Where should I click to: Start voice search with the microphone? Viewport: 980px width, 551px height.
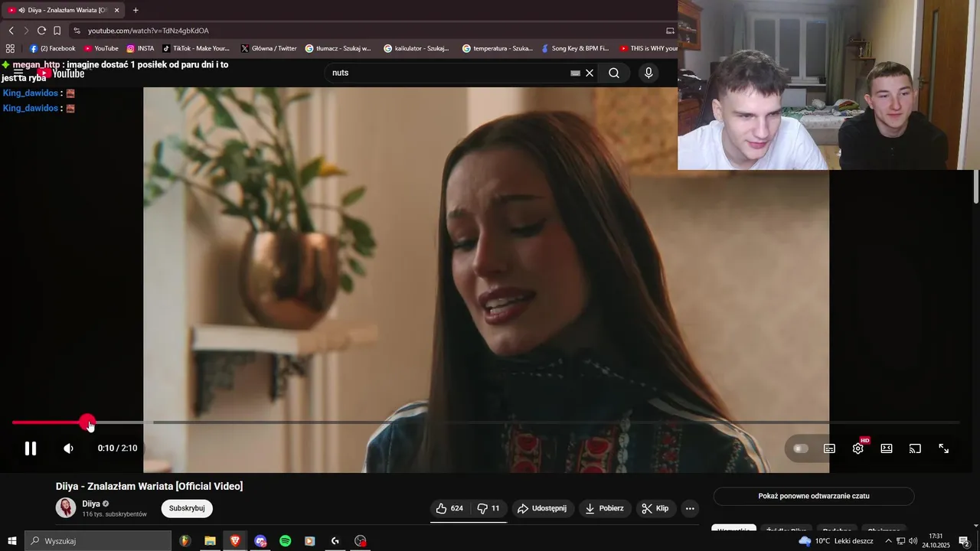coord(648,73)
